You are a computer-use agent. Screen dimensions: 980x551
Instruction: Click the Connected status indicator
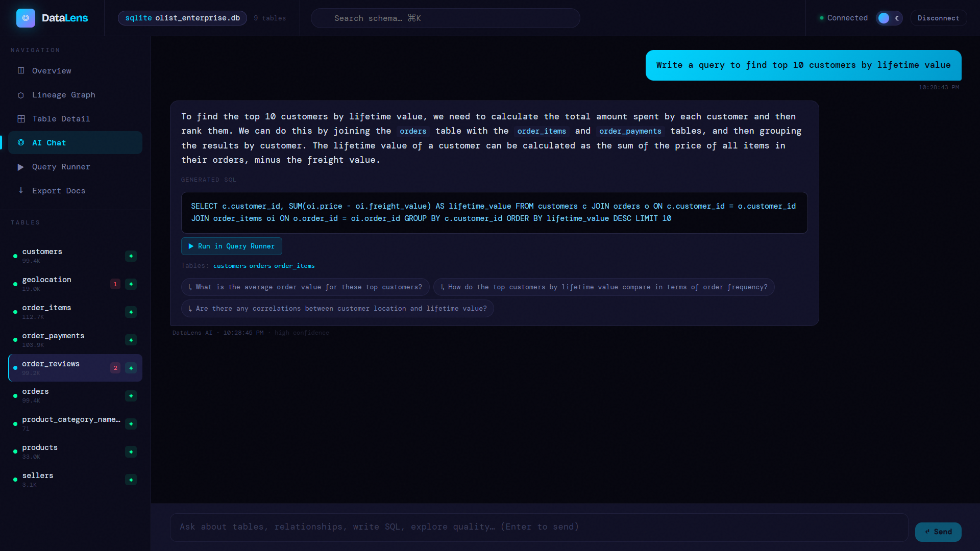coord(843,18)
